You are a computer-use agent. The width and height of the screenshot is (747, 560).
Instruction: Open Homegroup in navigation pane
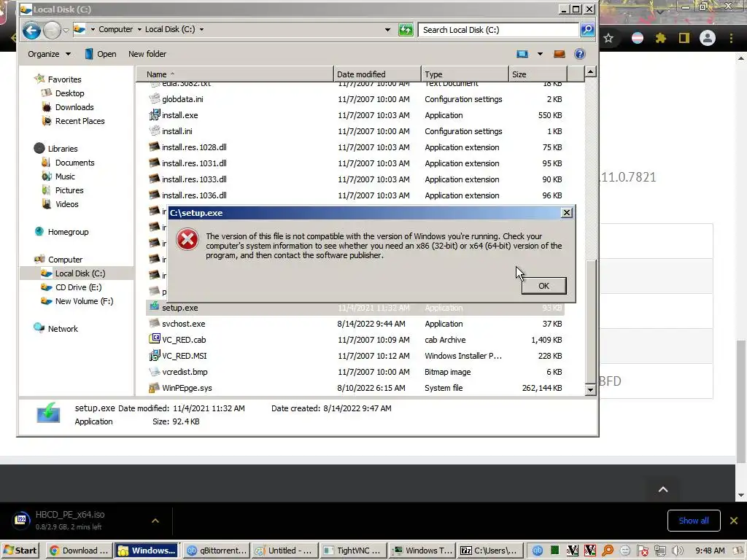(x=68, y=232)
